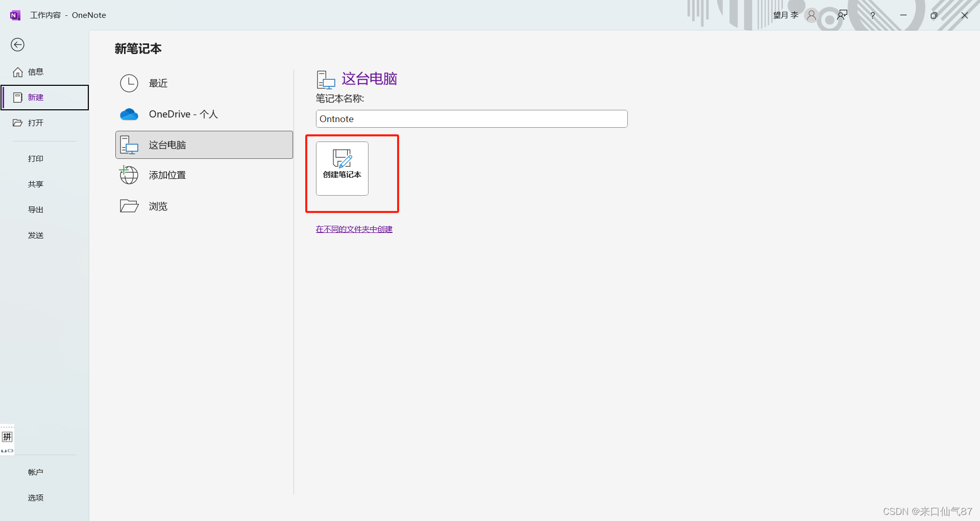The image size is (980, 521).
Task: Close the OneNote window
Action: coord(965,15)
